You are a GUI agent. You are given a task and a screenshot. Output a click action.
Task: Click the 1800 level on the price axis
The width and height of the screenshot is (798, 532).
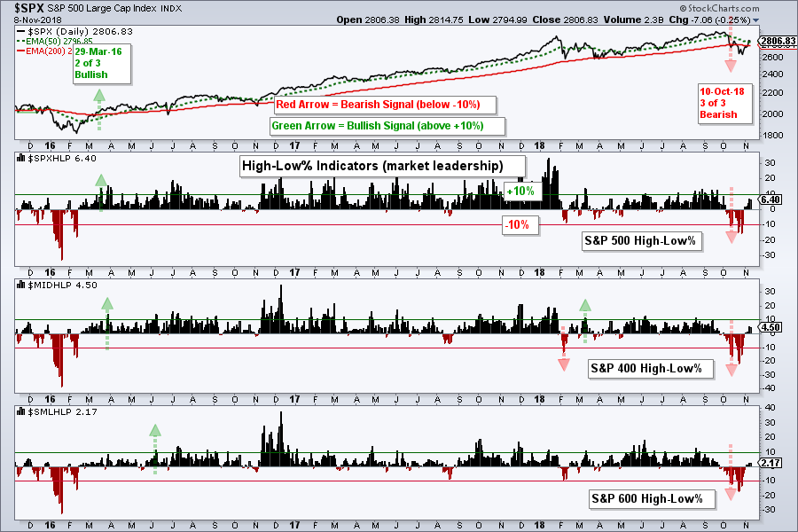(772, 136)
